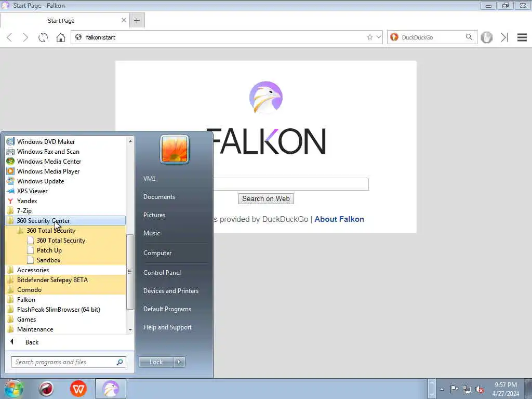532x399 pixels.
Task: Click the muted volume tray icon
Action: coord(480,389)
